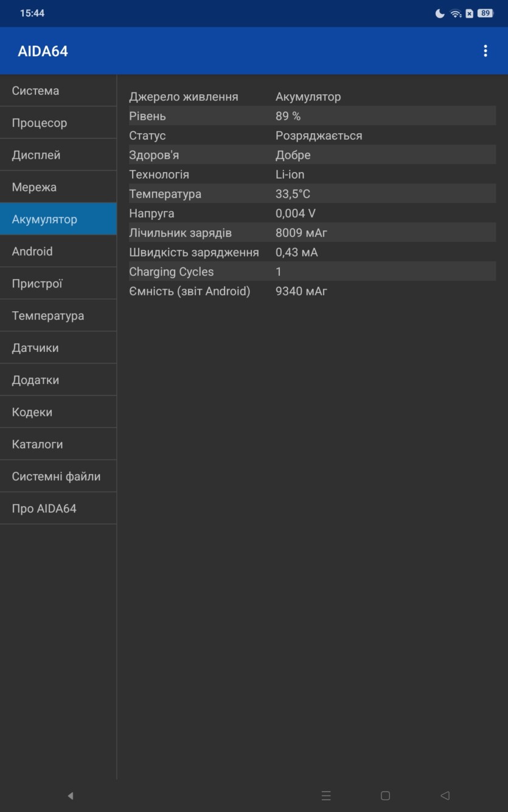Select the Рівень label

(147, 116)
